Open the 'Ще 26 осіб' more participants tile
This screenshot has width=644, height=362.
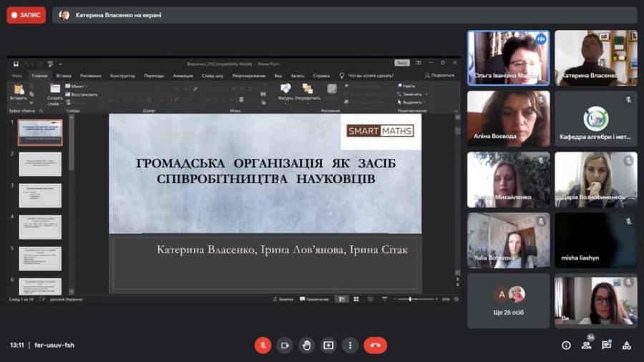[509, 301]
